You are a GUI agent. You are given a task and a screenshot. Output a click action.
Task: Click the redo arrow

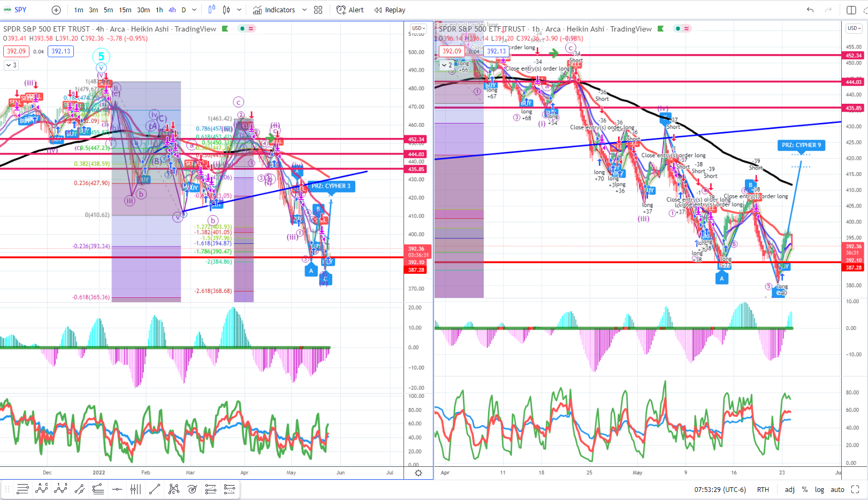tap(828, 10)
